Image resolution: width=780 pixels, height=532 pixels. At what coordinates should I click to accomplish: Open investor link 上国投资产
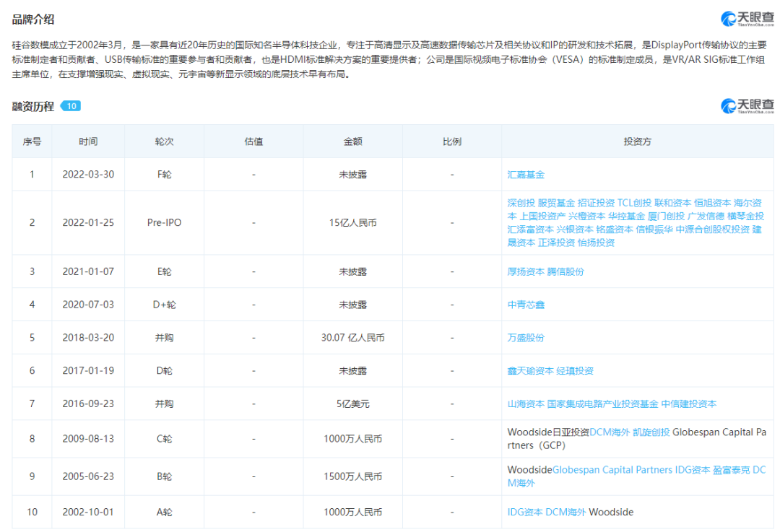point(542,217)
